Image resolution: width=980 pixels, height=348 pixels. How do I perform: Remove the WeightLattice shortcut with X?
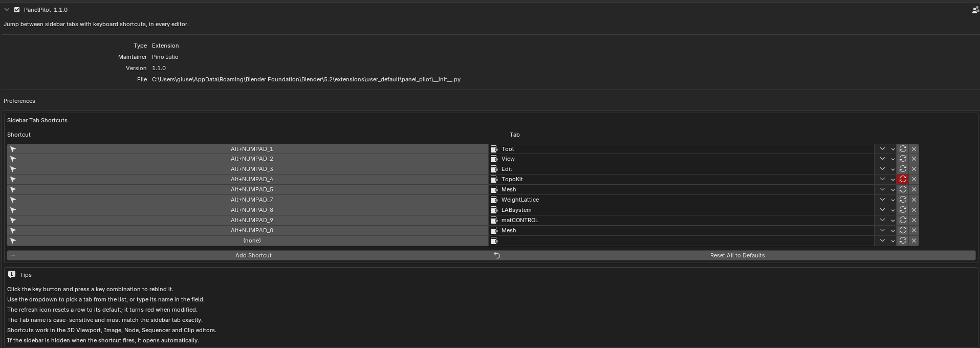(x=914, y=200)
